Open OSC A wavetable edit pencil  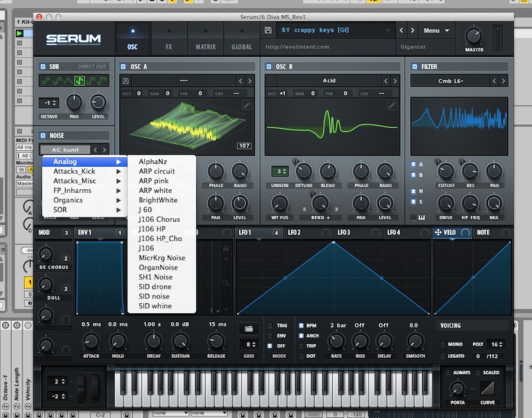tap(247, 105)
